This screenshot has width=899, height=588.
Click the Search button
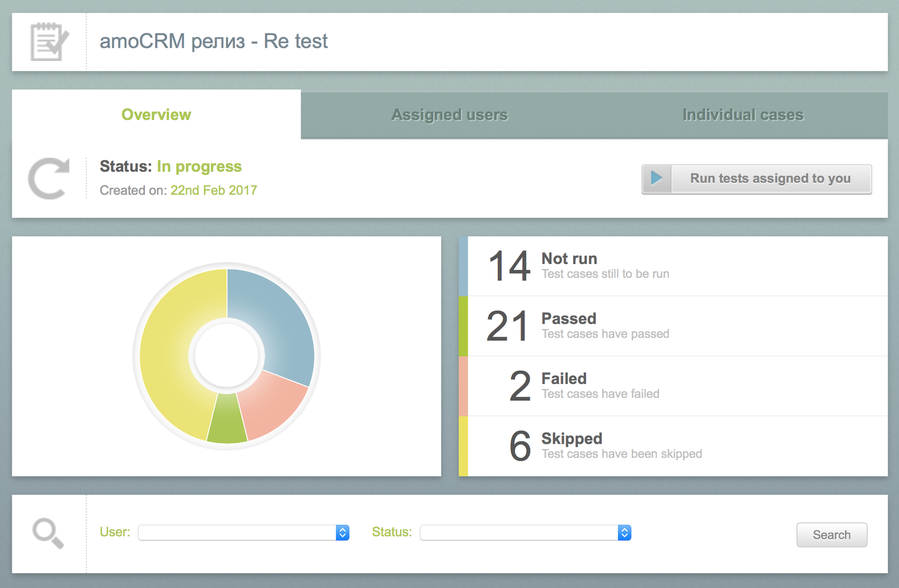[832, 535]
